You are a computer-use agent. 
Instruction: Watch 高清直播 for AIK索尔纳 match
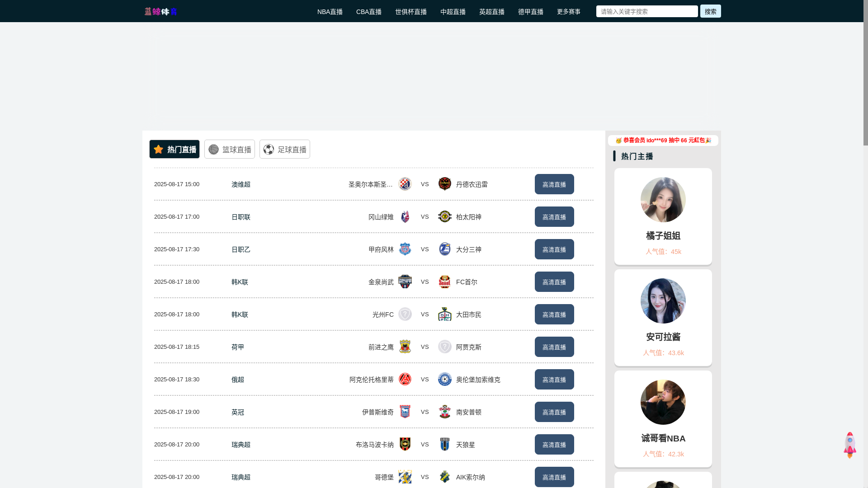pos(554,477)
